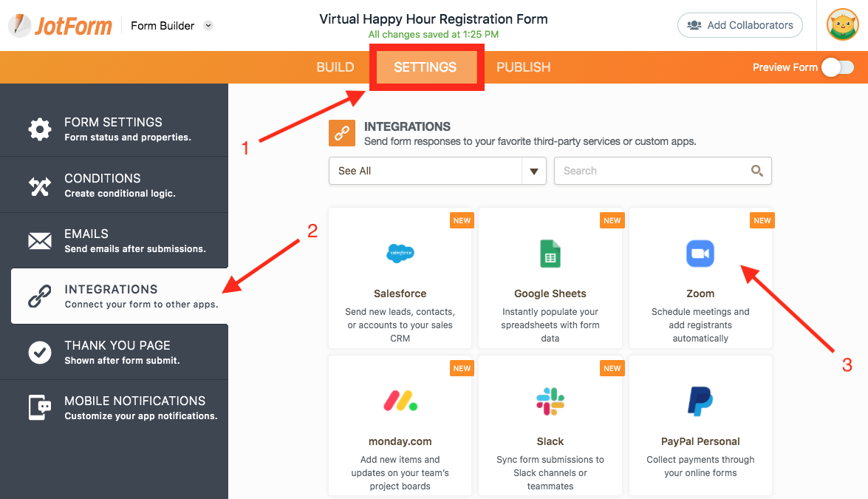Click the search magnifier icon
Viewport: 868px width, 499px height.
click(x=756, y=171)
